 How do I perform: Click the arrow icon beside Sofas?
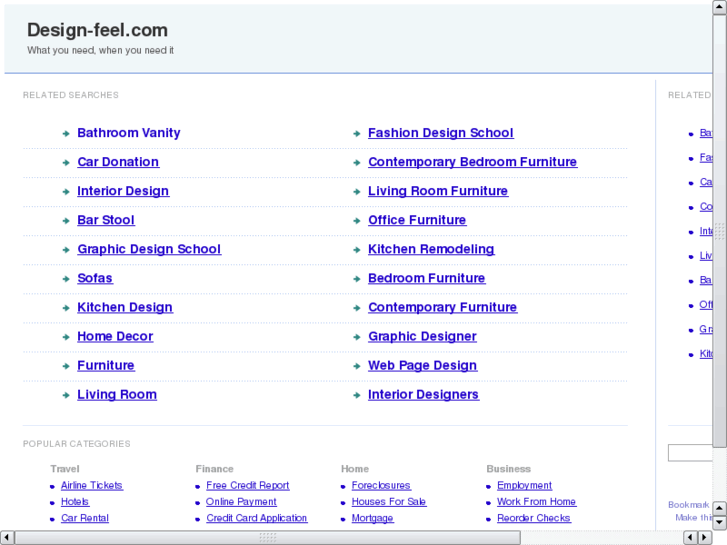point(66,279)
